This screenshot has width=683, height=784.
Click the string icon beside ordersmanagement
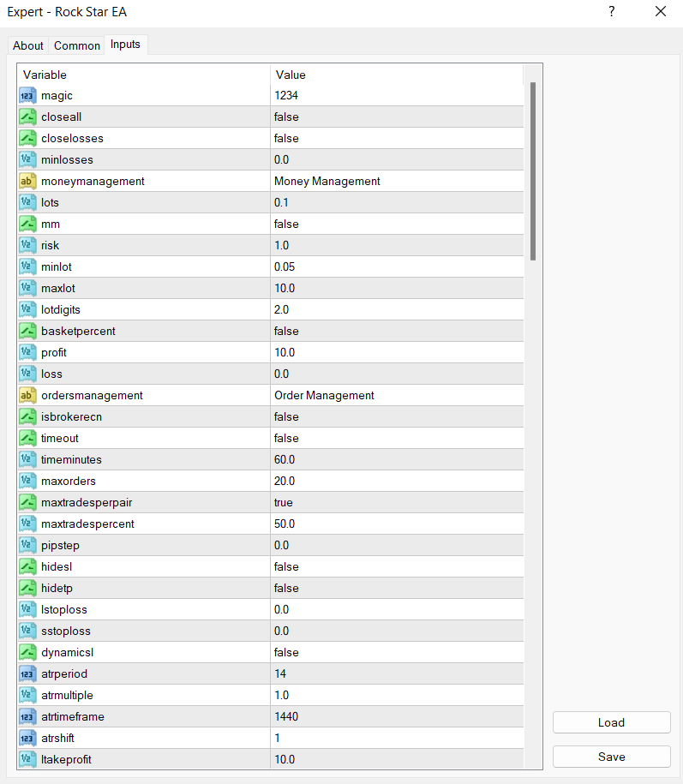coord(27,396)
